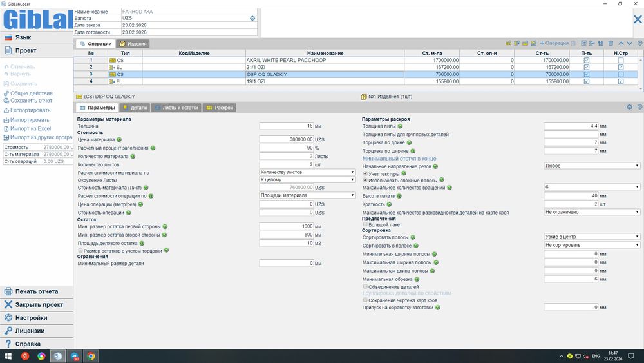Toggle Использовать сложные полосы checkbox
Image resolution: width=644 pixels, height=363 pixels.
[365, 180]
